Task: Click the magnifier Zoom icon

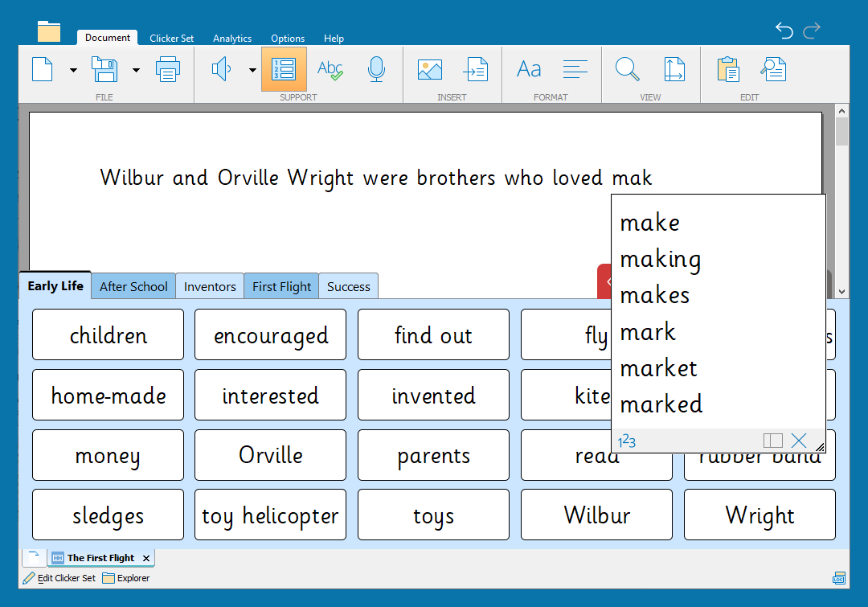Action: 628,69
